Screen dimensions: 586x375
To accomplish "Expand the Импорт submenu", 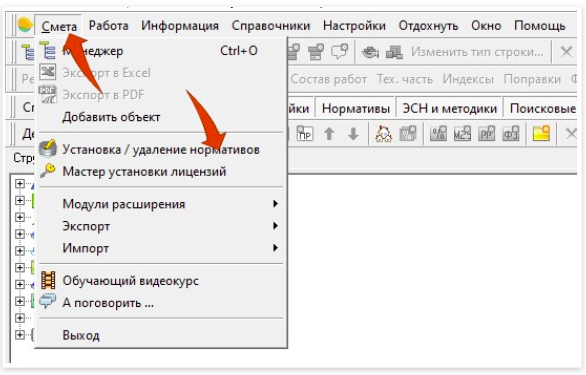I will 161,248.
